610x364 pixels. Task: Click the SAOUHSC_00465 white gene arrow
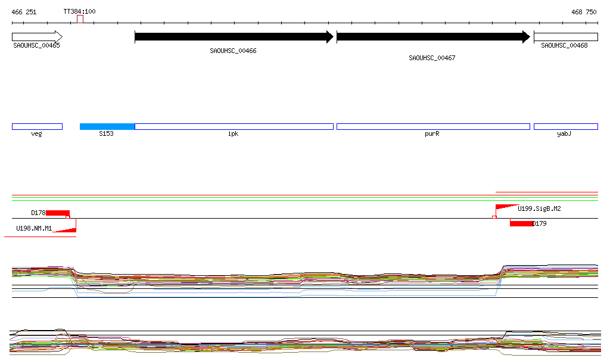[37, 36]
